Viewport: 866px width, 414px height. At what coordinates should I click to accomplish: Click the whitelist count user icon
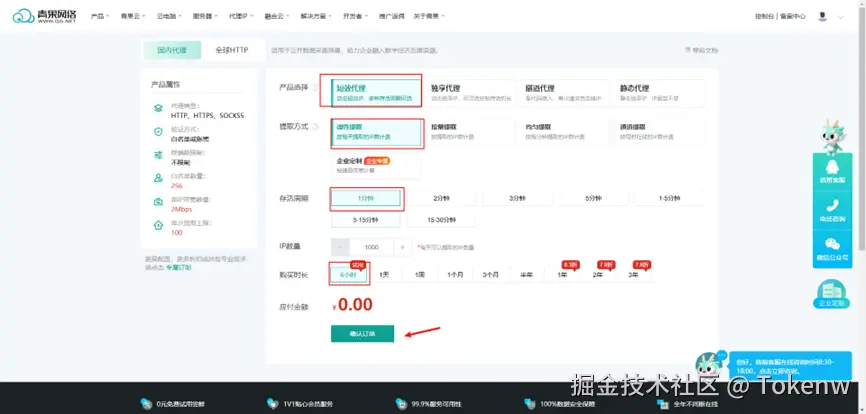tap(159, 178)
